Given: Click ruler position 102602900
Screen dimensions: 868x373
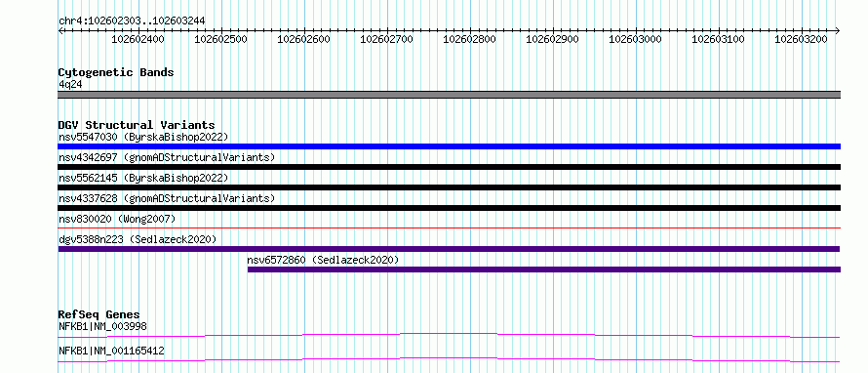Looking at the screenshot, I should 552,39.
